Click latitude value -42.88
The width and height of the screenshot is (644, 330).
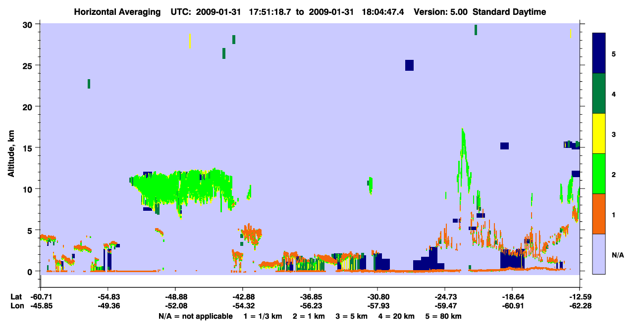[243, 296]
